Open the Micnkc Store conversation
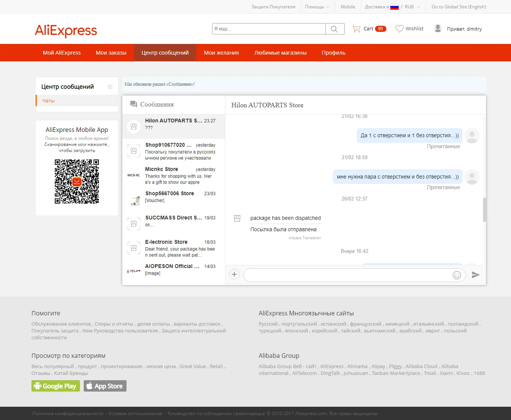The height and width of the screenshot is (420, 511). (174, 175)
